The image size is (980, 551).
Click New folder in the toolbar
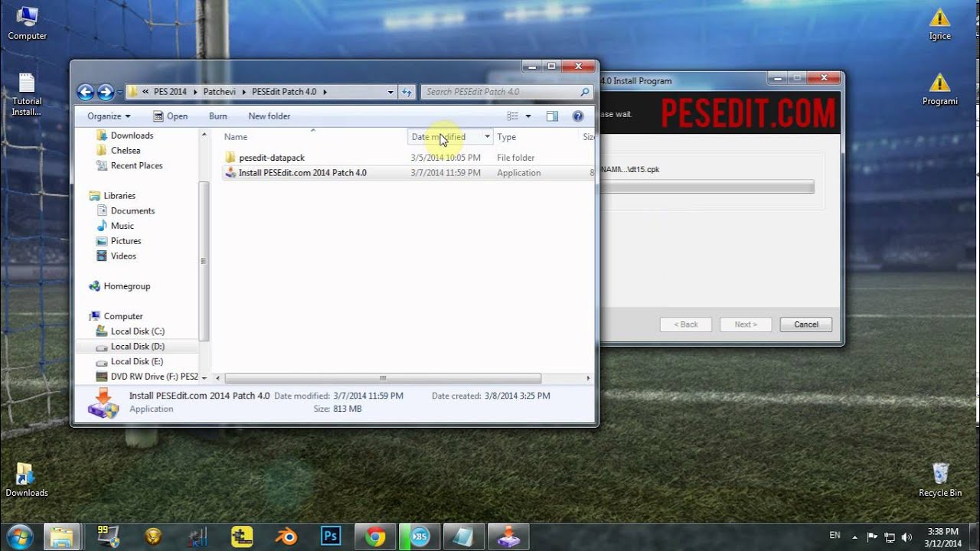(269, 116)
